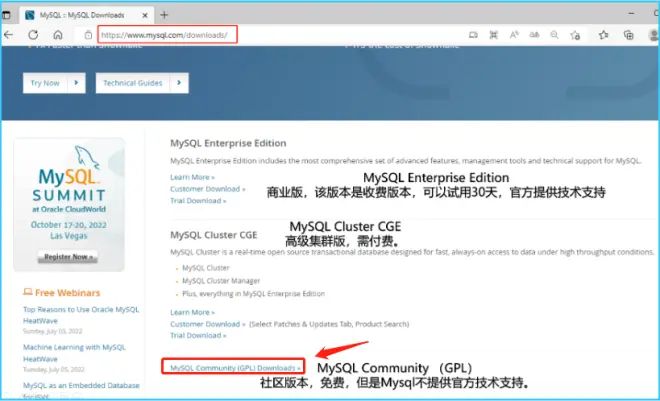Open MySQL as an Embedded Database link
Screen dimensions: 660x401
(81, 385)
